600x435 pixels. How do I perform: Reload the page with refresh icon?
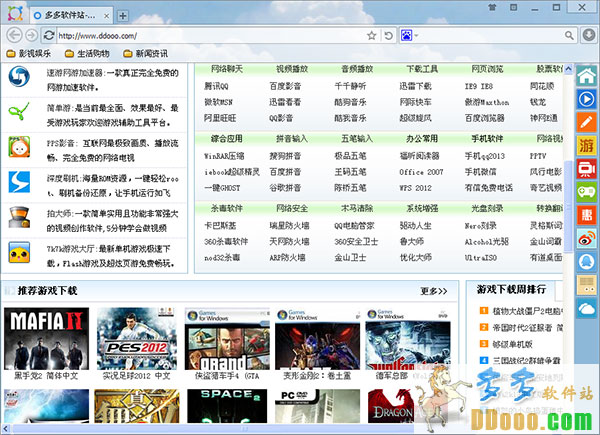click(49, 36)
